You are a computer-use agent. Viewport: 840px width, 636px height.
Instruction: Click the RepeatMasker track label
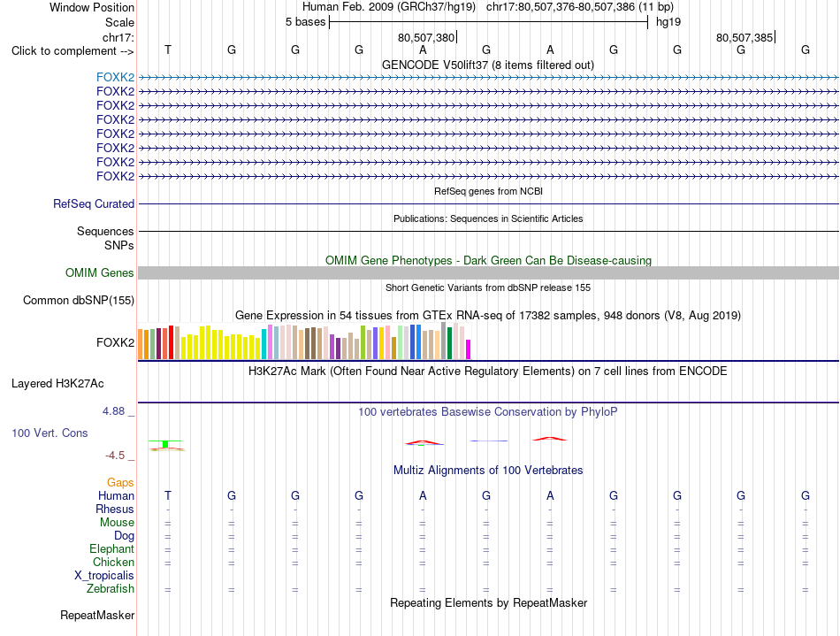[x=97, y=615]
